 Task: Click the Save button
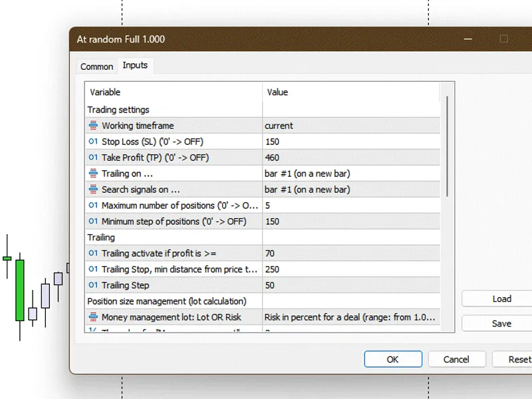click(497, 323)
